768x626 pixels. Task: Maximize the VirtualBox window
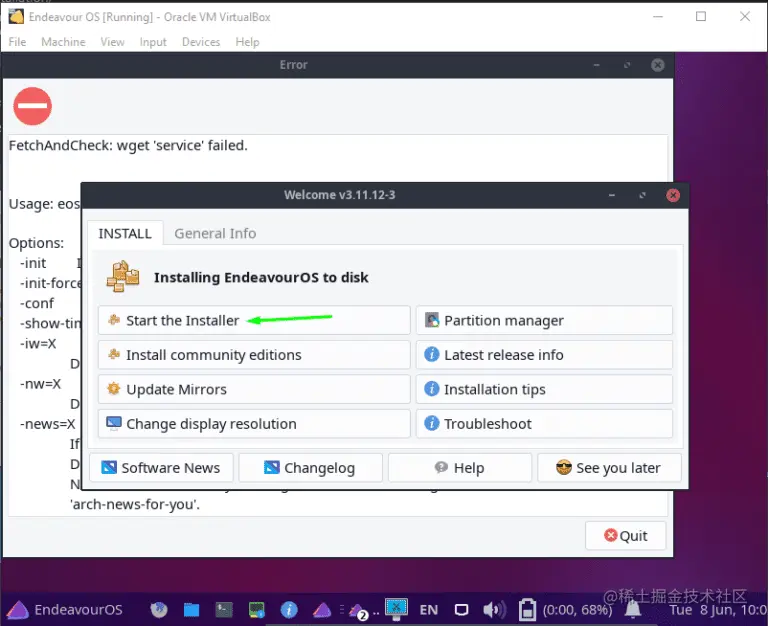(701, 17)
